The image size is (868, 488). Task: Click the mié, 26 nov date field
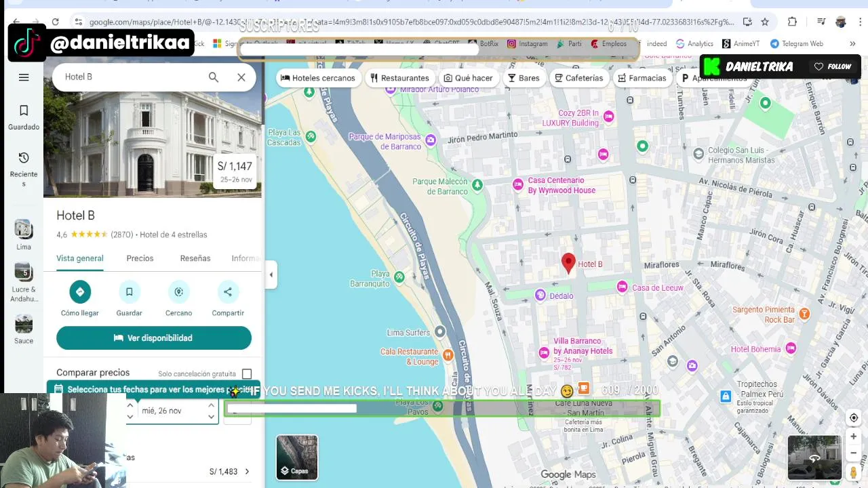pyautogui.click(x=173, y=411)
